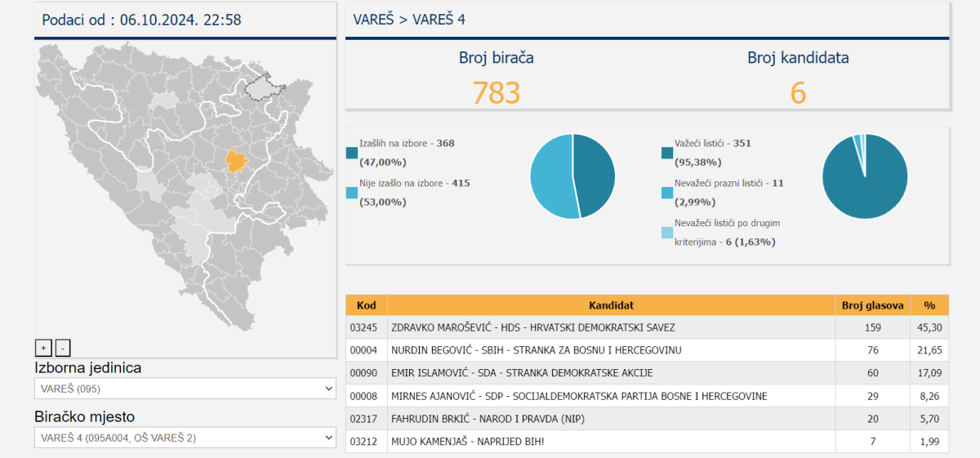Open the Biračko mjesto dropdown showing VAREŠ 4
The width and height of the screenshot is (980, 458).
[x=185, y=438]
